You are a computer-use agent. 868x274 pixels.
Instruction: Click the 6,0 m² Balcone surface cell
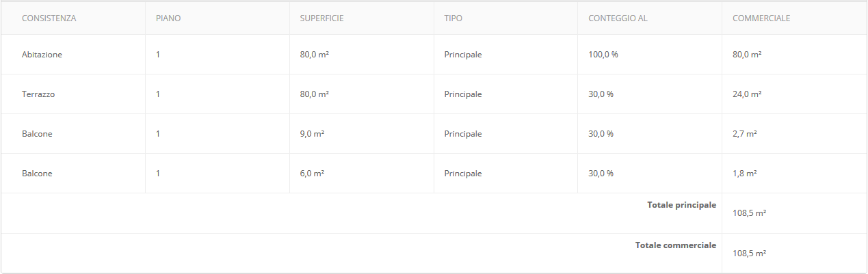point(312,174)
